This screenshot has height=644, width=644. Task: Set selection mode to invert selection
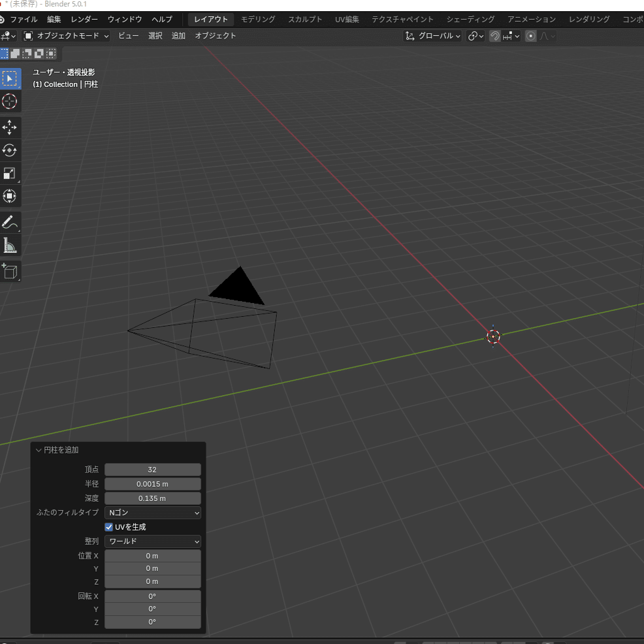(39, 54)
